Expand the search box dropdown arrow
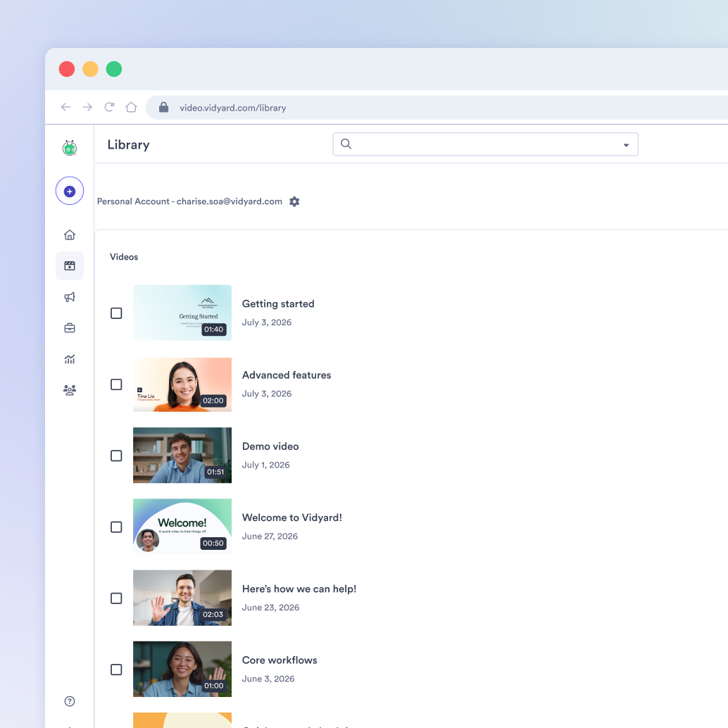728x728 pixels. (626, 145)
